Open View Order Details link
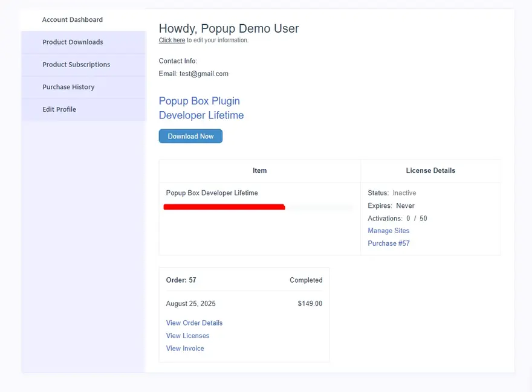Image resolution: width=532 pixels, height=392 pixels. pyautogui.click(x=194, y=323)
